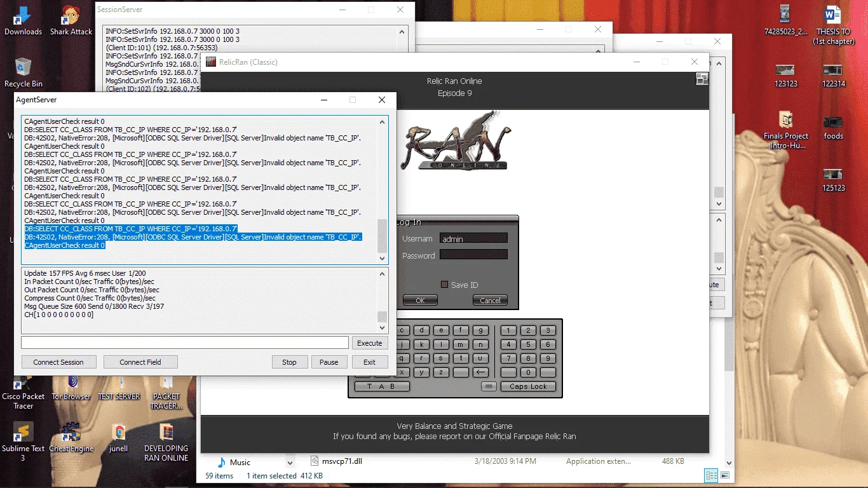Image resolution: width=868 pixels, height=488 pixels.
Task: Select the THESIS TO Word document icon
Action: click(x=833, y=15)
